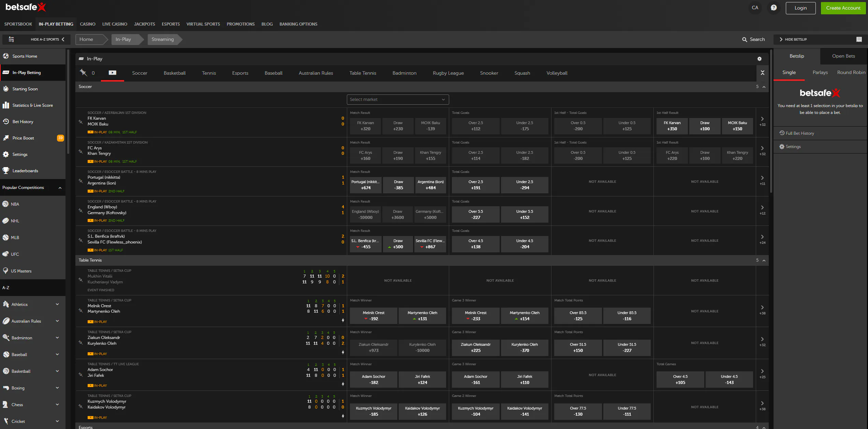The image size is (868, 429).
Task: Switch to the Table Tennis in-play tab
Action: point(363,73)
